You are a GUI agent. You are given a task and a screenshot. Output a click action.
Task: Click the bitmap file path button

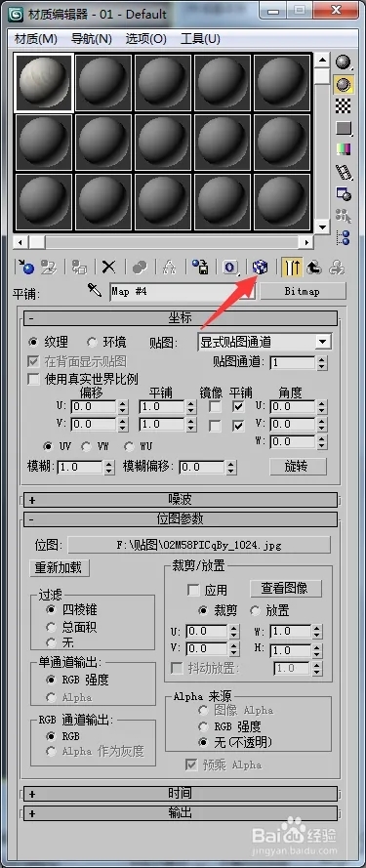(199, 545)
